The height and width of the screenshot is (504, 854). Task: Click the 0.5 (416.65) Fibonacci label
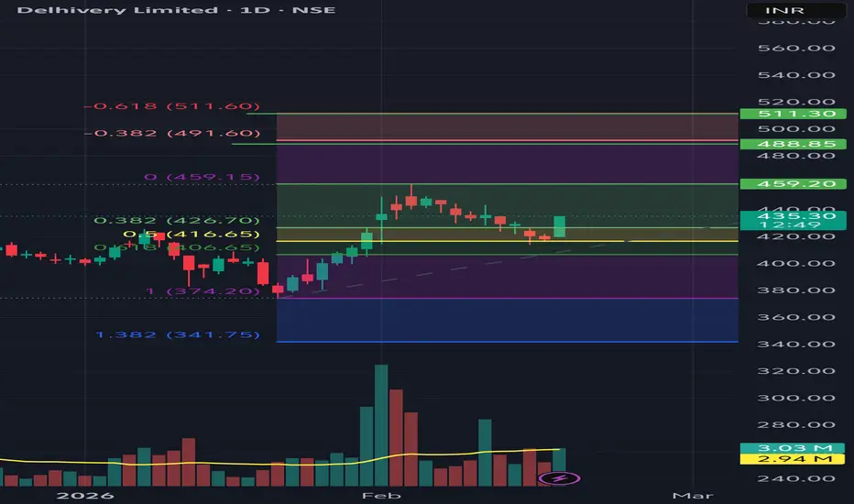[x=192, y=234]
